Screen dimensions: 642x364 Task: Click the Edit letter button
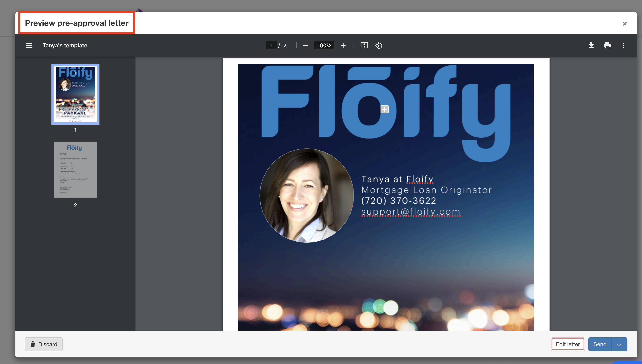click(568, 344)
